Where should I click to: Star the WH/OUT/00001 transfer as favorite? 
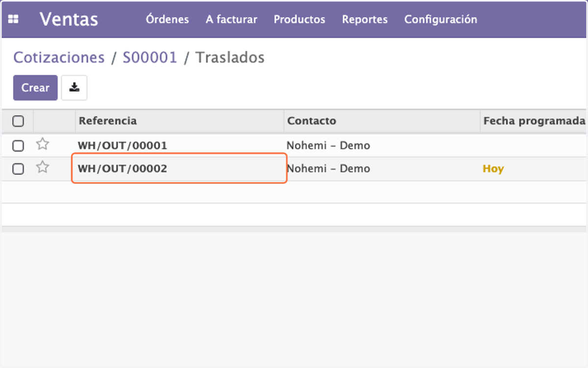[x=43, y=145]
